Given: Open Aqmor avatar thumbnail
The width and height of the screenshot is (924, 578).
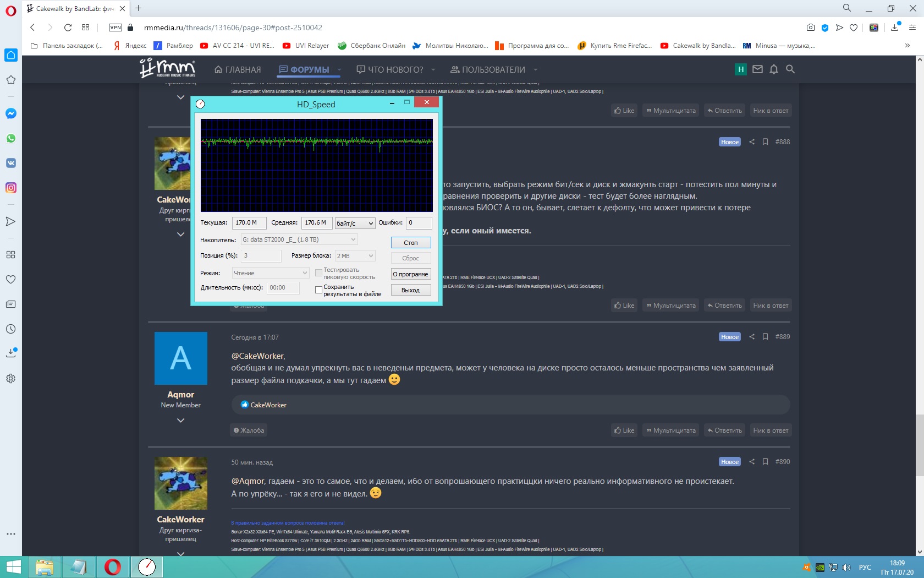Looking at the screenshot, I should [181, 358].
